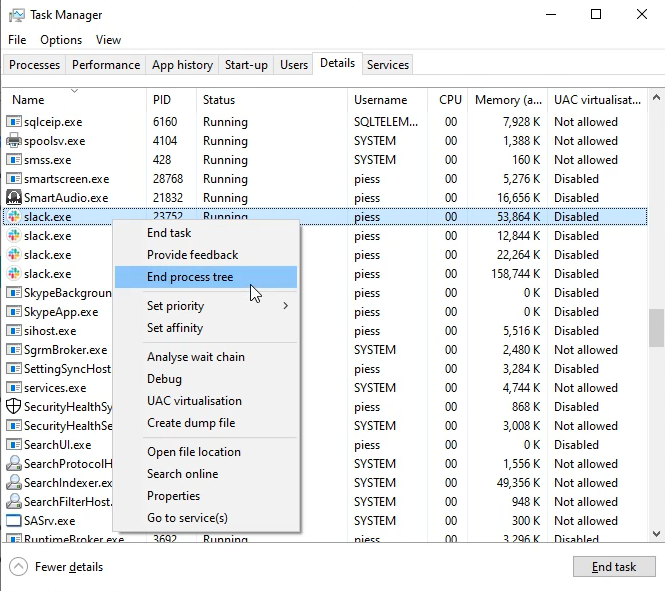665x591 pixels.
Task: Click the scroll-down arrow of the process list
Action: coord(656,534)
